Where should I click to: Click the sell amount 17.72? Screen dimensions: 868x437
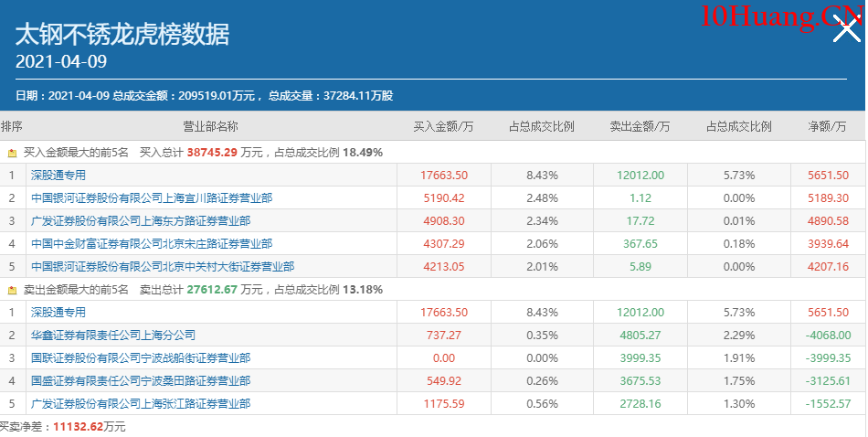coord(640,221)
